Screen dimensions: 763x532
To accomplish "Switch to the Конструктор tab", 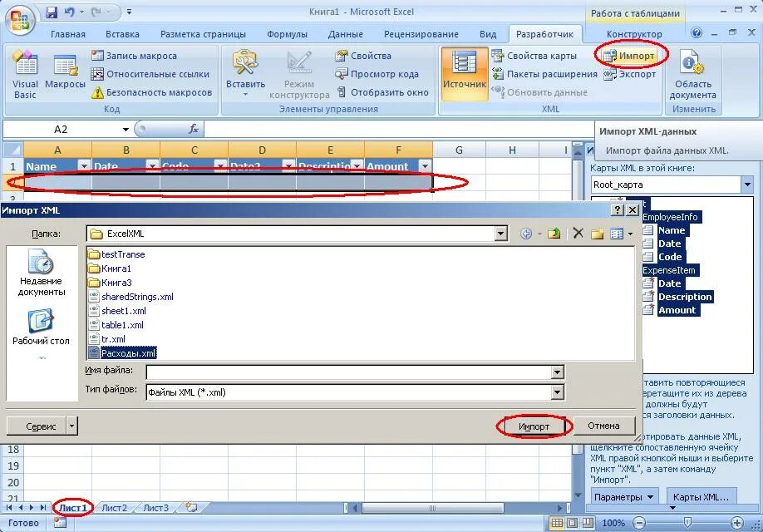I will coord(634,34).
